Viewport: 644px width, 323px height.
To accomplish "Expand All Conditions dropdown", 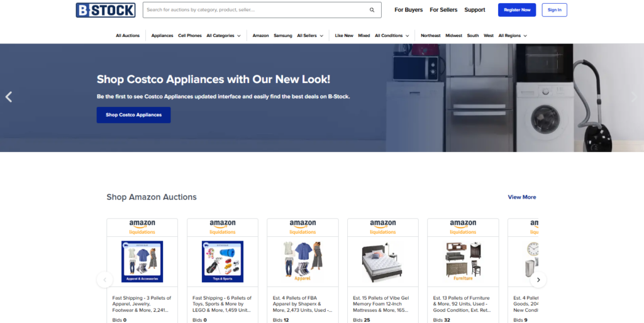I will click(392, 36).
